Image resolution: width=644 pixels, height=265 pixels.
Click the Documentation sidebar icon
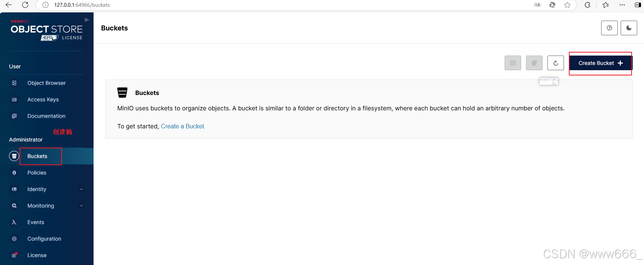14,116
